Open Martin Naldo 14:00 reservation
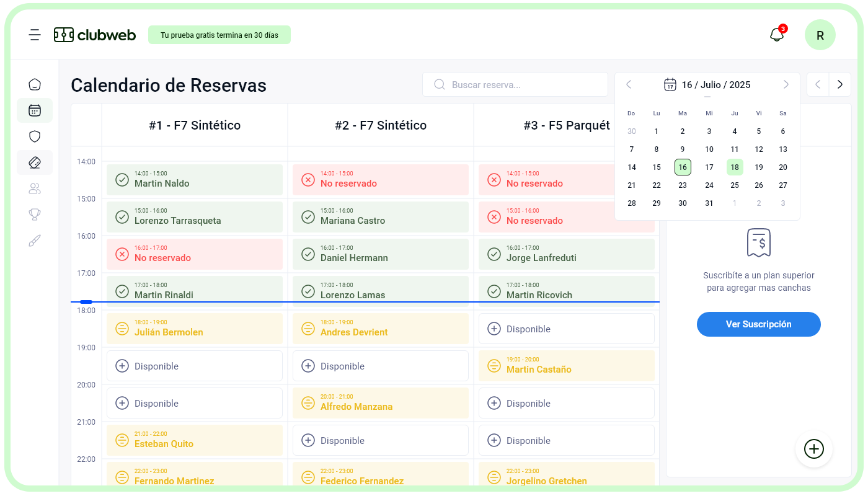This screenshot has height=496, width=868. point(194,179)
